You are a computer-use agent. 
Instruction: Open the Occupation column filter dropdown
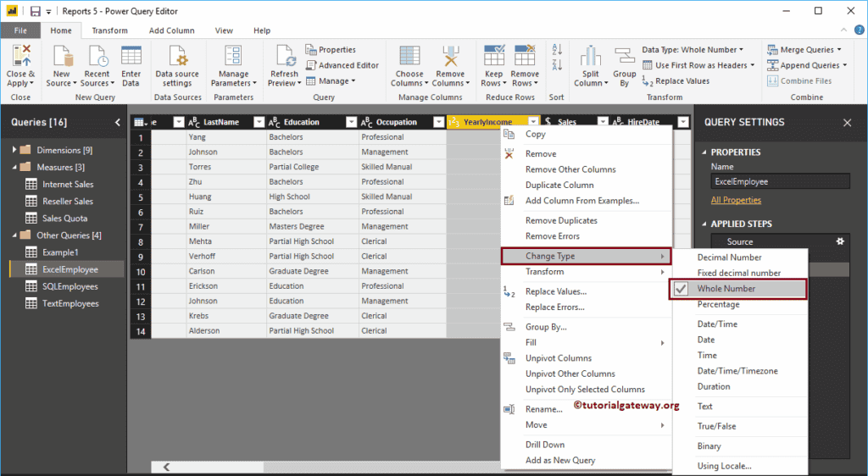point(438,122)
